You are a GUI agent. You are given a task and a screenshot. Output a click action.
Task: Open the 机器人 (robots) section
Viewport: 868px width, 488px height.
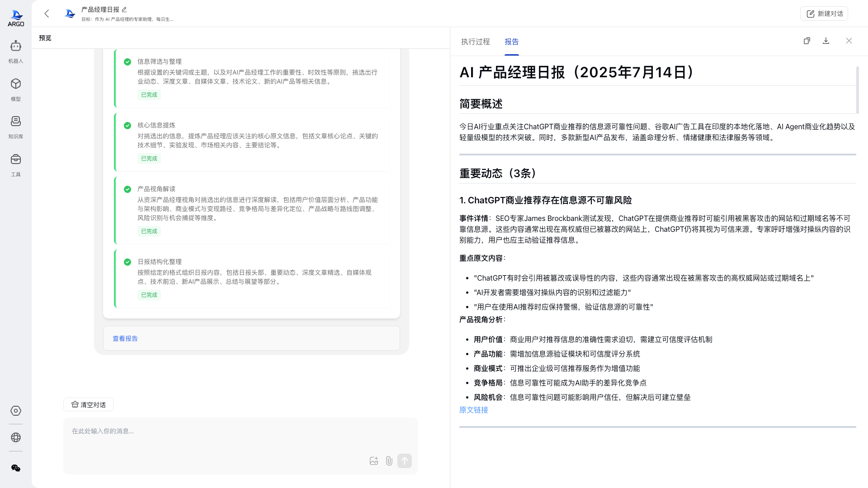tap(16, 52)
